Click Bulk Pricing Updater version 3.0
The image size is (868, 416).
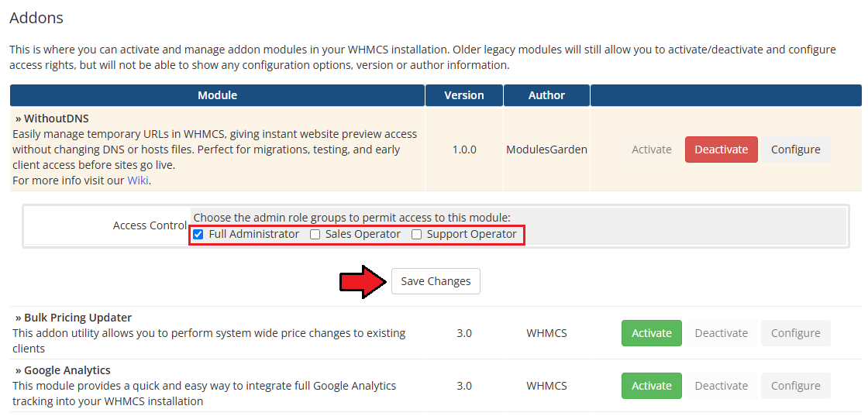tap(464, 333)
